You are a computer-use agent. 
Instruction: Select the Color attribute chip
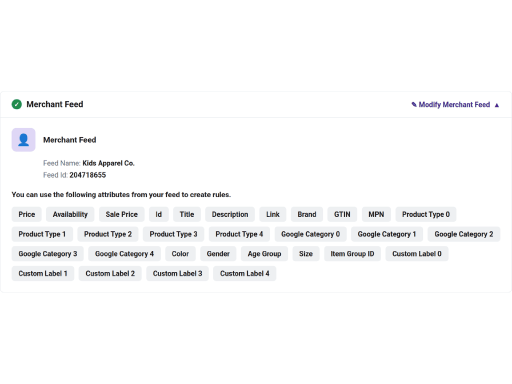(x=180, y=254)
